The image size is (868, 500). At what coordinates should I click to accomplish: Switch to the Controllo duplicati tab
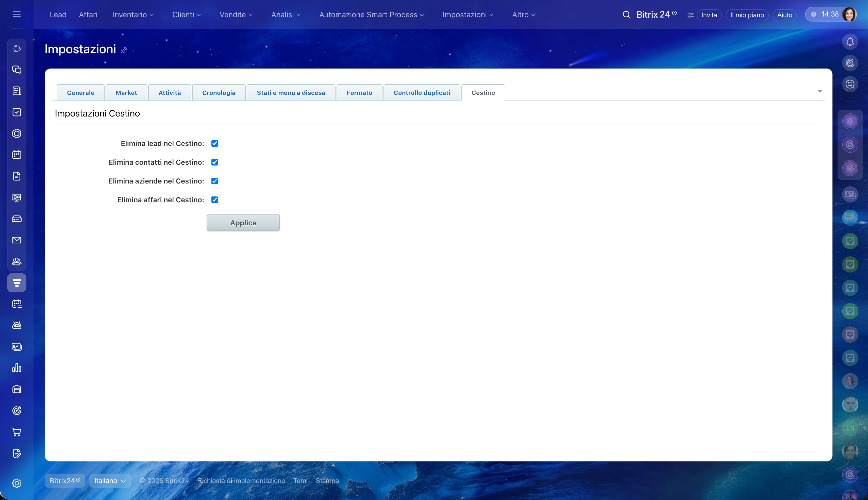point(422,93)
